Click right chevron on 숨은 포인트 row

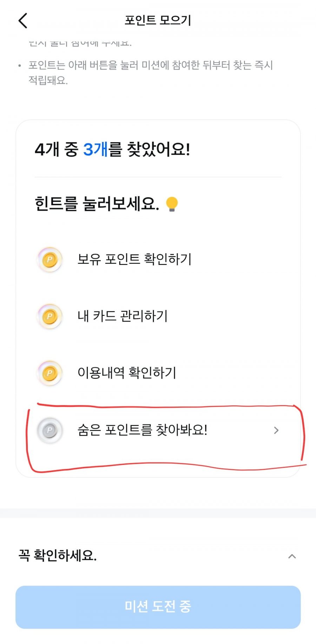(276, 430)
